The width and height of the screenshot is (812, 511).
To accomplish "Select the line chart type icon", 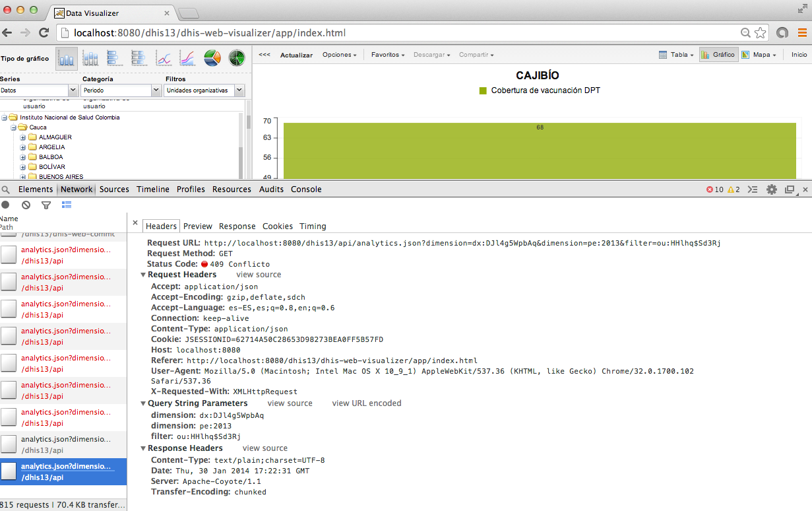I will pyautogui.click(x=163, y=58).
